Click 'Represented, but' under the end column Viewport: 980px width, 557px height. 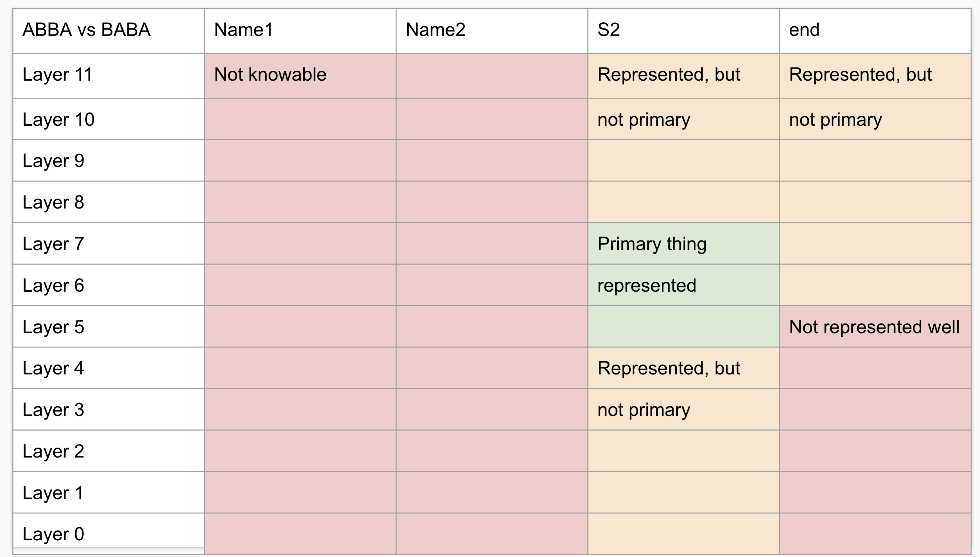[860, 75]
